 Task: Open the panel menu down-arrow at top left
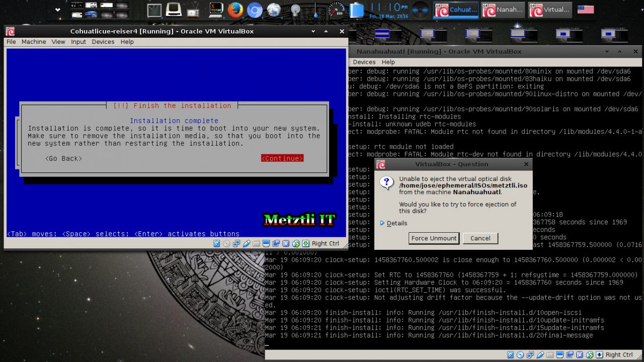pos(57,10)
